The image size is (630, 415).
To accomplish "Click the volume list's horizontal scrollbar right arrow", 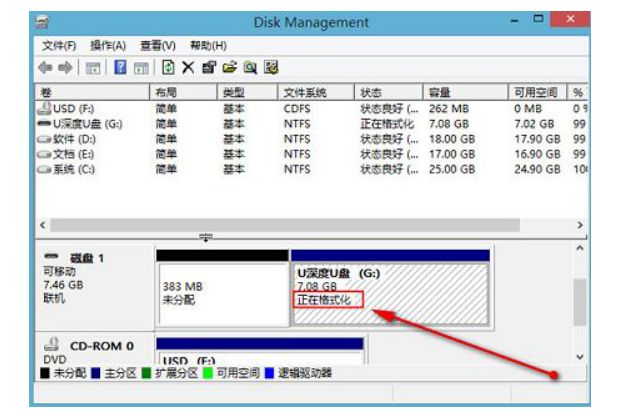I will [579, 226].
